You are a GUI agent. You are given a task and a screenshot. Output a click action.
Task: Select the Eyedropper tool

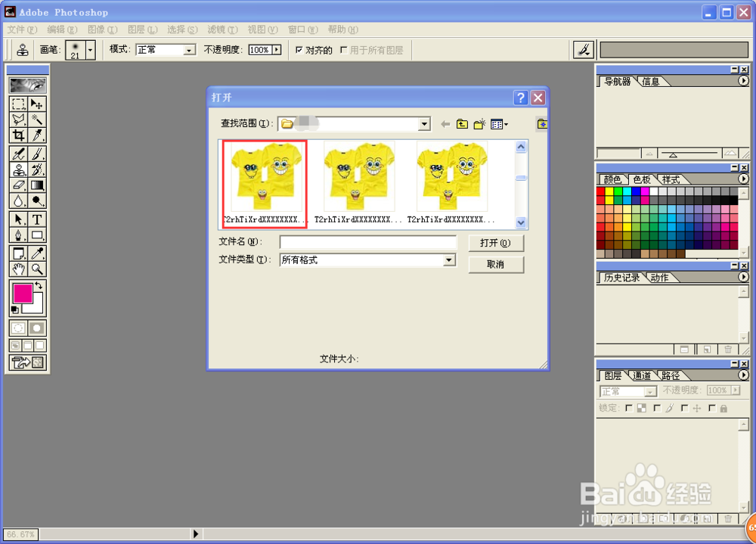(36, 253)
